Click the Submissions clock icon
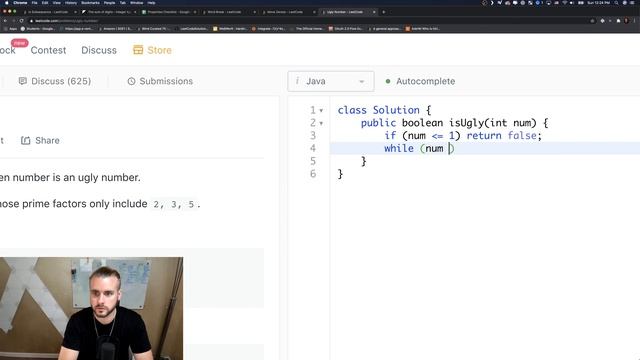The image size is (640, 360). pyautogui.click(x=131, y=81)
